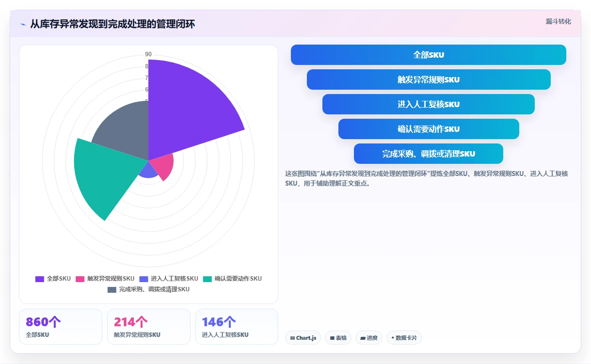Click the 全部SKU funnel bar
591x364 pixels.
tap(428, 55)
